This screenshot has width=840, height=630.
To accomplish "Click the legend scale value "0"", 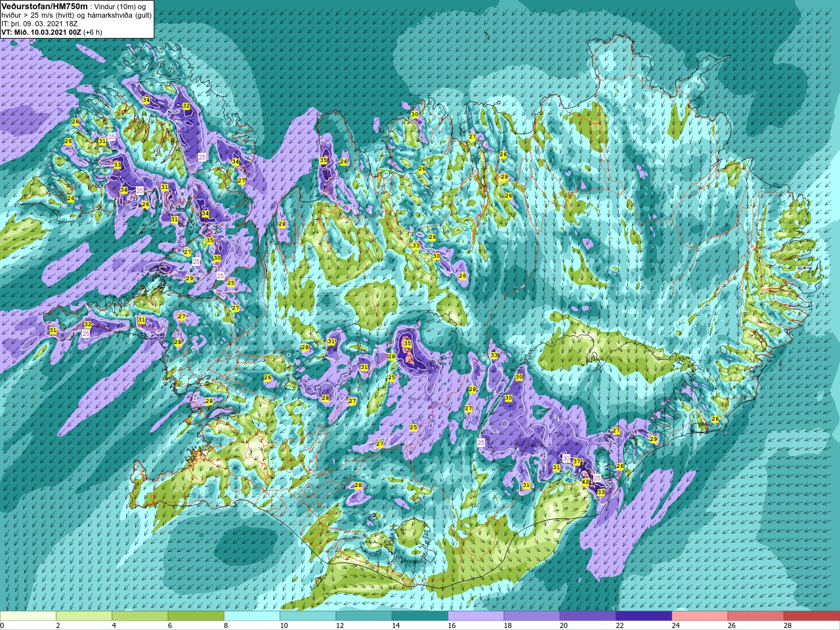I will click(x=3, y=625).
